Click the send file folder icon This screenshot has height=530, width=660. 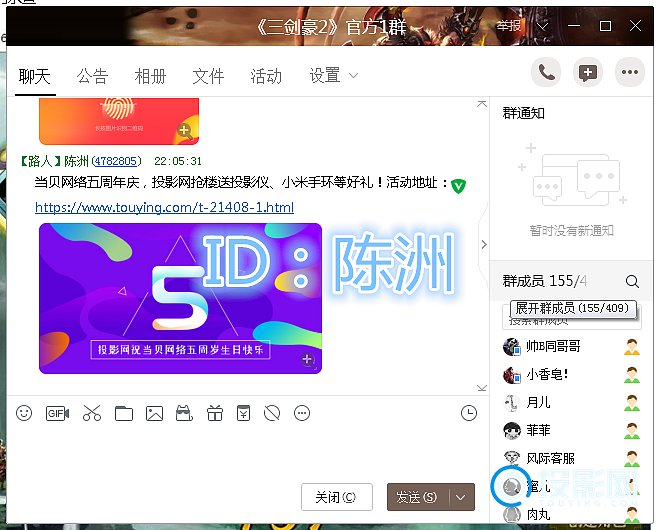(x=124, y=413)
